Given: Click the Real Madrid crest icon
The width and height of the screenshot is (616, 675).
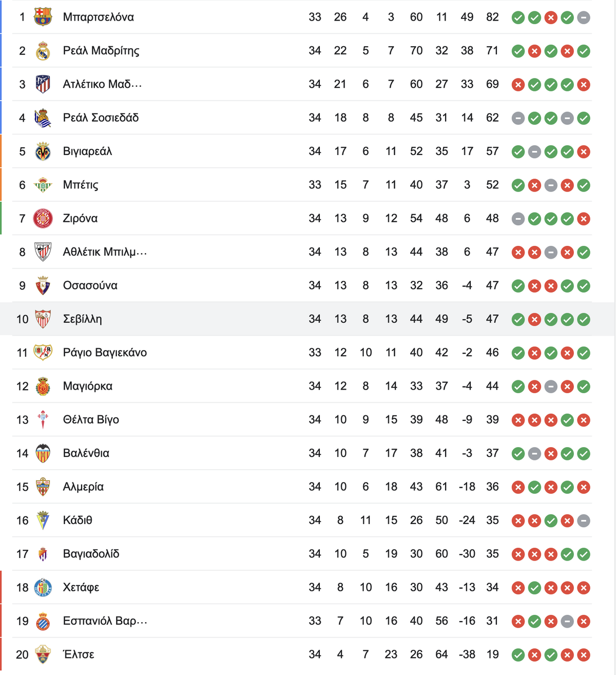Looking at the screenshot, I should [43, 51].
